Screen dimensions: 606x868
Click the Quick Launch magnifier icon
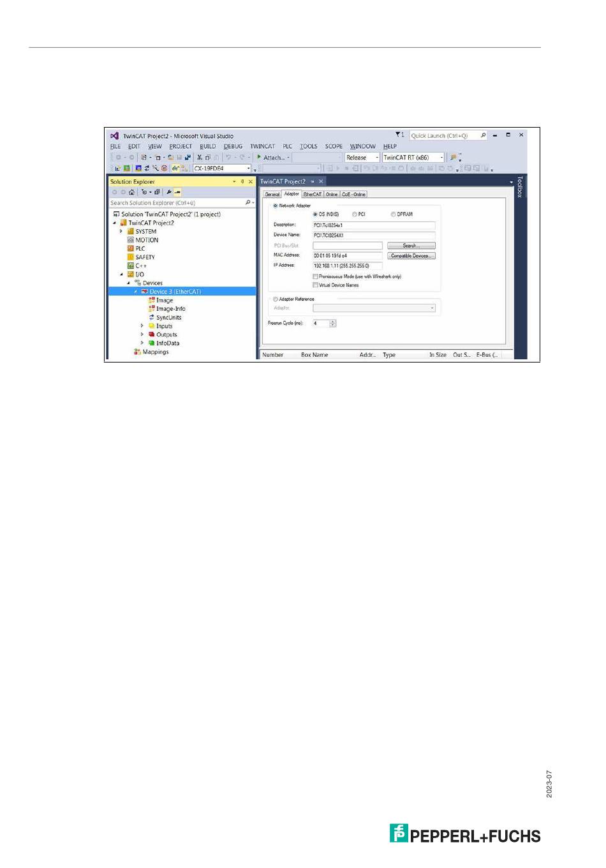[x=483, y=135]
